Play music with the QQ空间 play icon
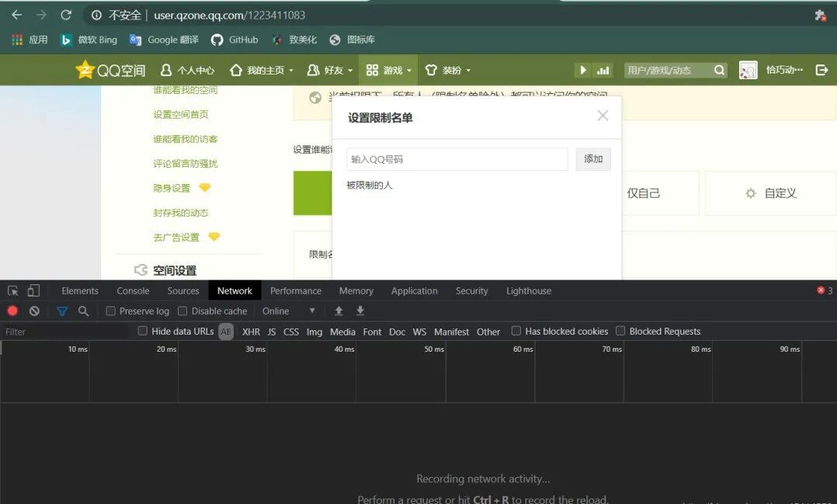The width and height of the screenshot is (837, 504). pos(583,70)
